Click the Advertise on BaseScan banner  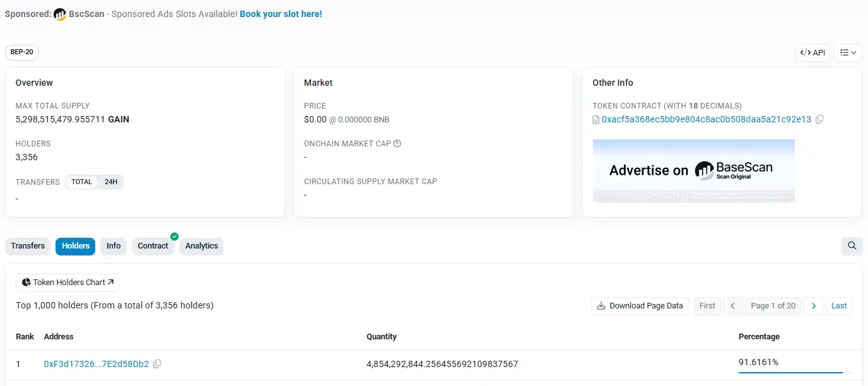(693, 170)
